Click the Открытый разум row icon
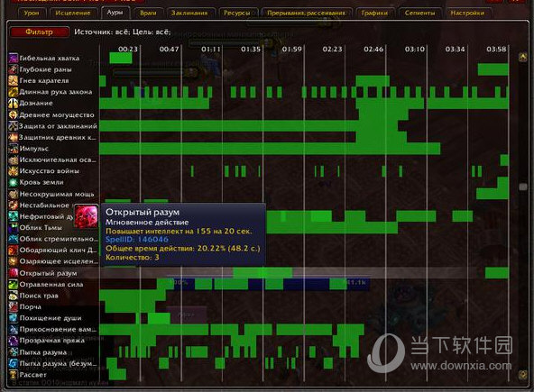The width and height of the screenshot is (534, 392). coord(13,273)
